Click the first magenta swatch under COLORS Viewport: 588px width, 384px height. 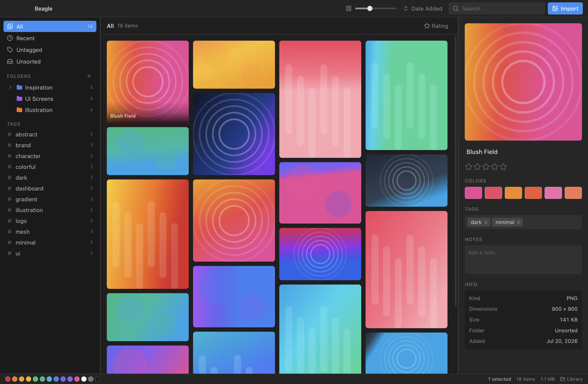point(473,193)
